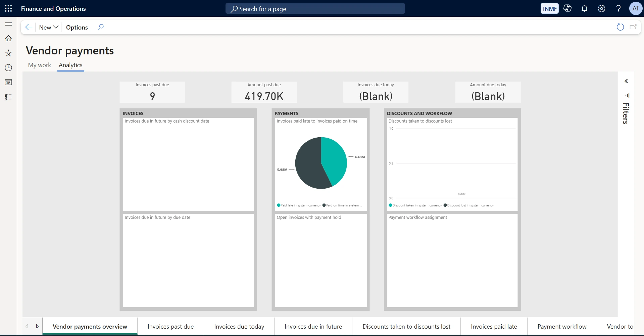Viewport: 644px width, 336px height.
Task: Click the Search for a page box
Action: point(315,9)
